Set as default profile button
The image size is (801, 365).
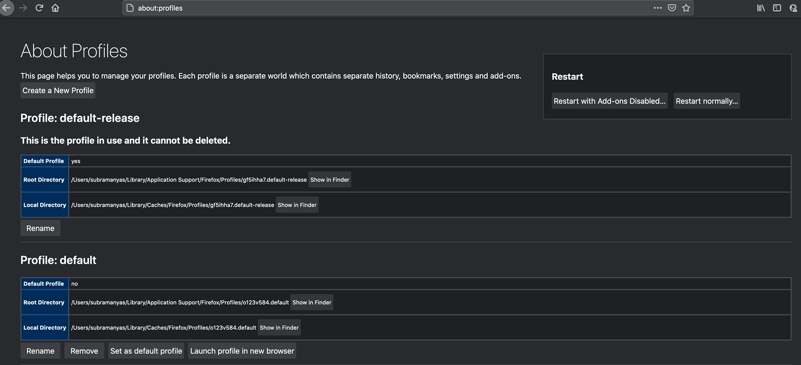tap(146, 351)
